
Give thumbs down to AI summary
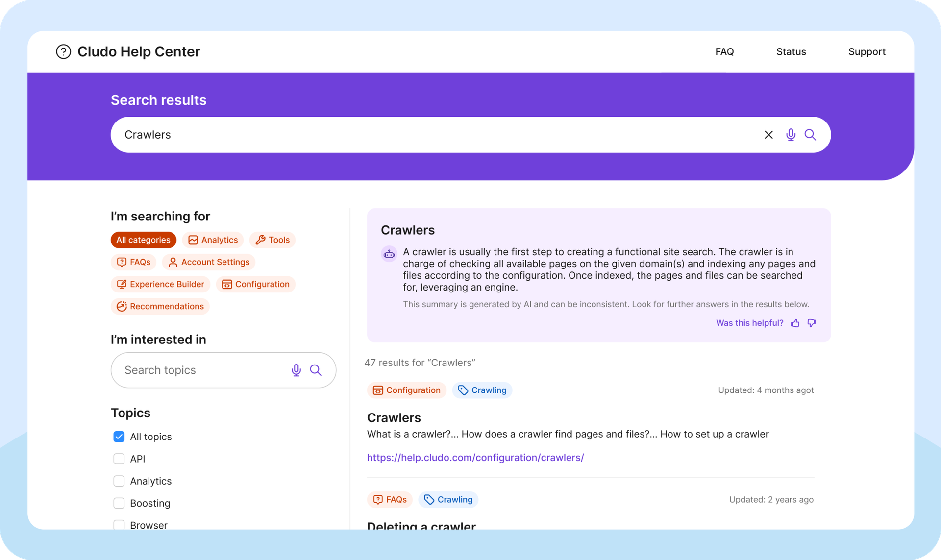(x=812, y=323)
